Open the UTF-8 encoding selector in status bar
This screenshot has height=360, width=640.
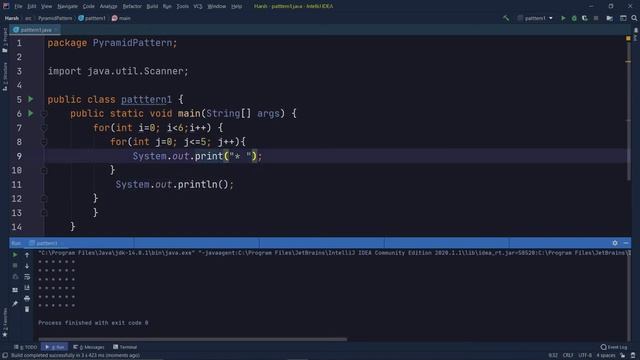[585, 355]
